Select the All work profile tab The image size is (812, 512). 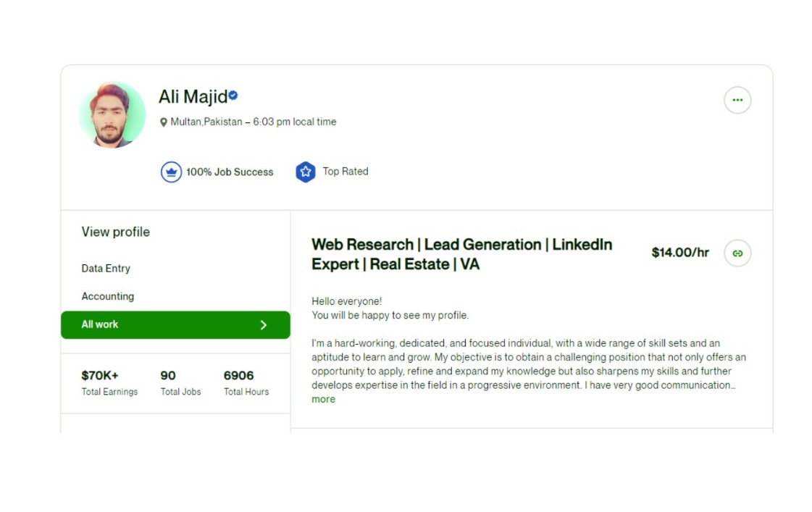pos(100,324)
